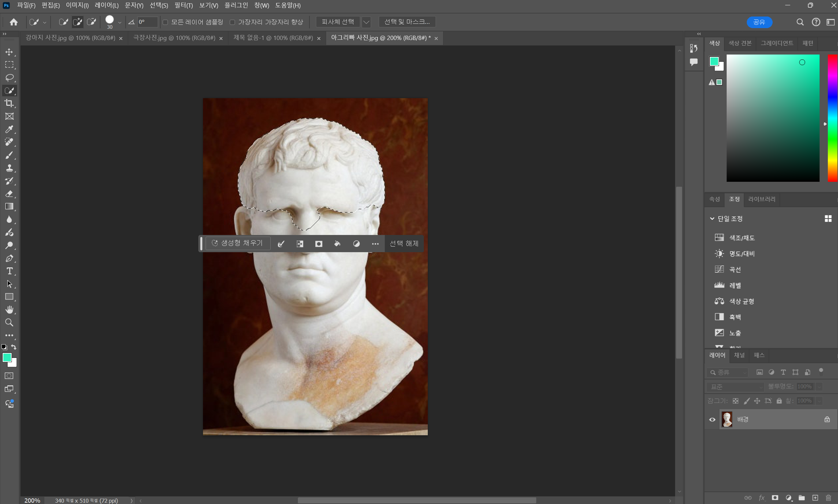Image resolution: width=838 pixels, height=504 pixels.
Task: Switch to the 채널 tab
Action: tap(739, 355)
